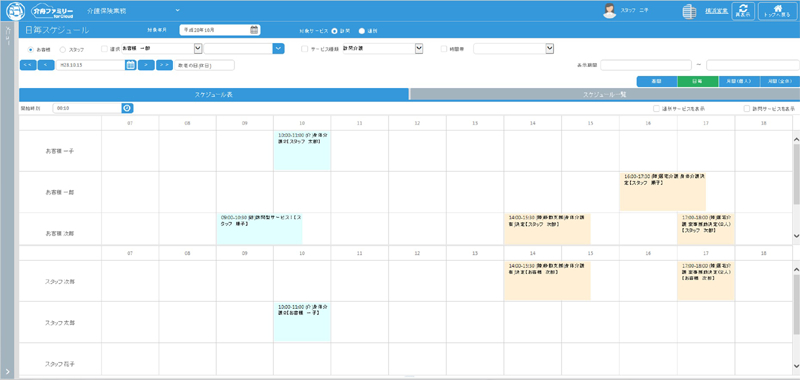This screenshot has height=380, width=800.
Task: Click the office building icon in header
Action: [x=689, y=11]
